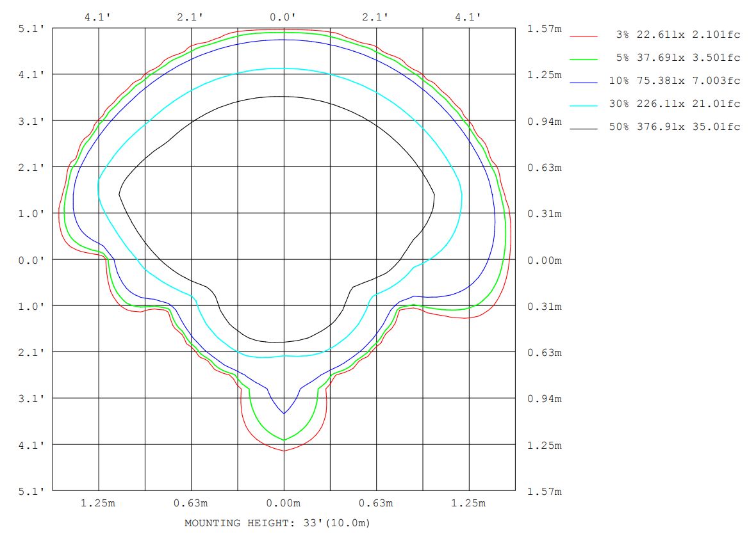Click the green 5% legend line
The width and height of the screenshot is (756, 548).
coord(583,59)
